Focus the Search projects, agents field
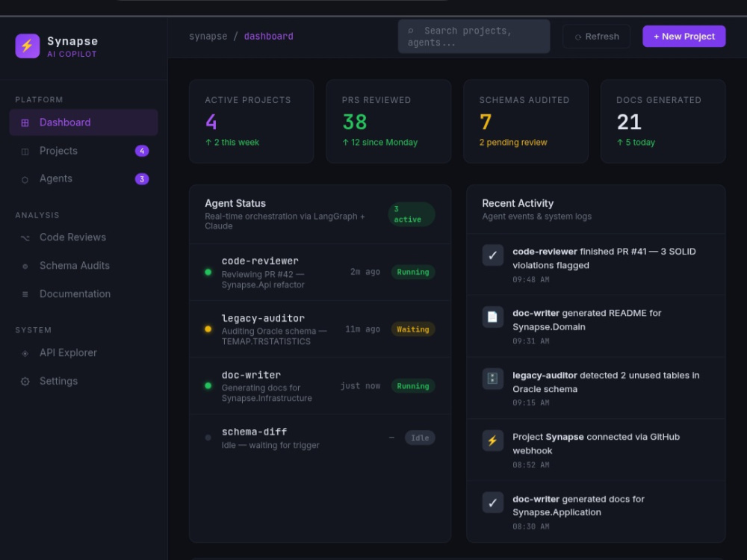747x560 pixels. pos(474,37)
